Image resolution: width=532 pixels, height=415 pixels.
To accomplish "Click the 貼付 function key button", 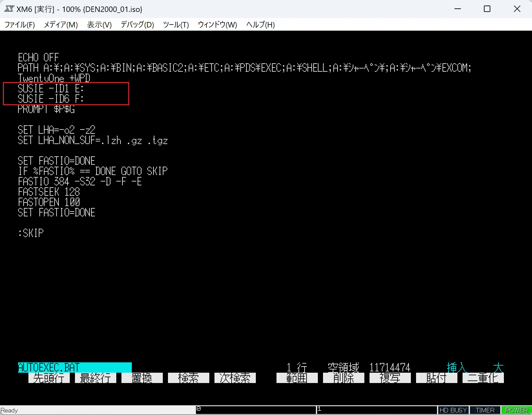I will 437,378.
